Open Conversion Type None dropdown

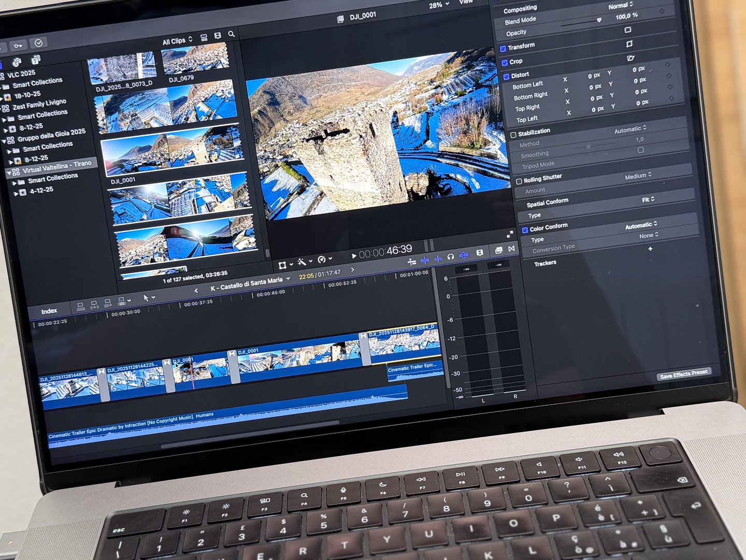point(649,236)
